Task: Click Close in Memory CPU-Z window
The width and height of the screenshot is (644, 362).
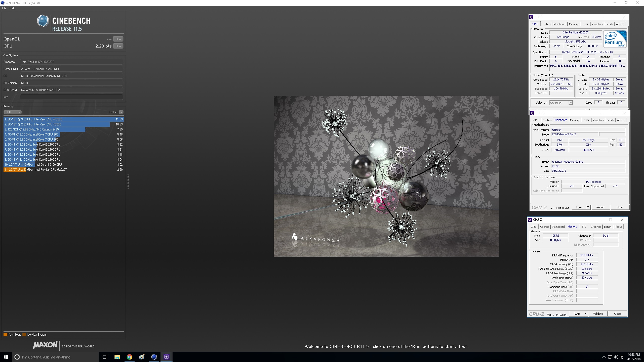Action: [617, 314]
